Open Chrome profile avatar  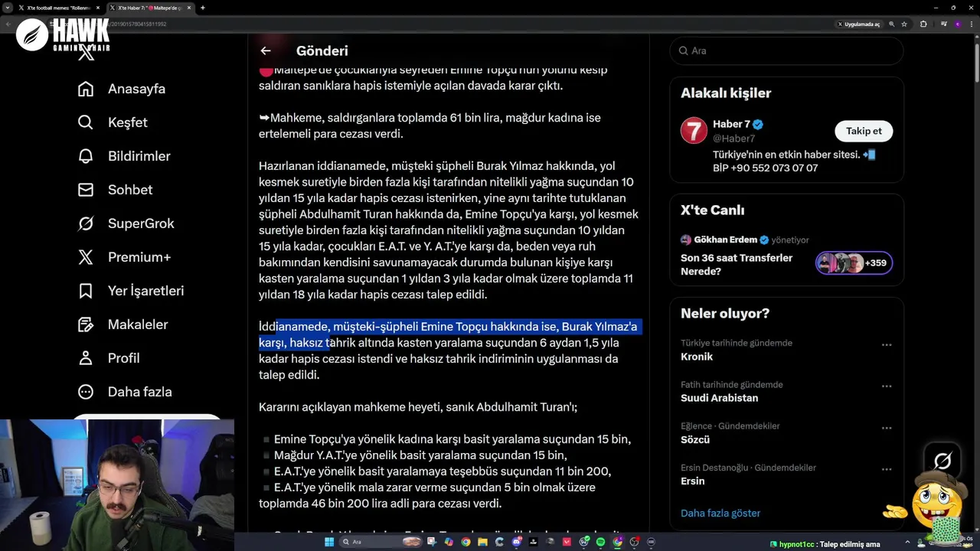point(958,24)
